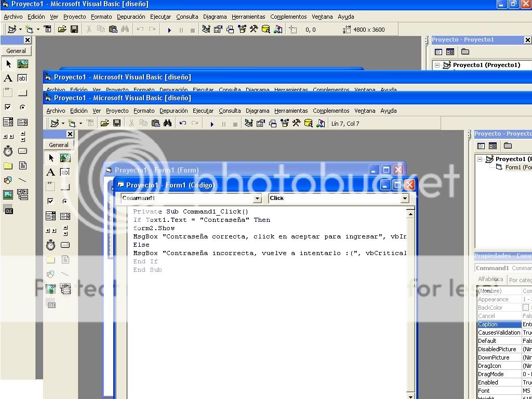
Task: Open Data View from the '4800 x 3600' toolbar
Action: tap(266, 29)
